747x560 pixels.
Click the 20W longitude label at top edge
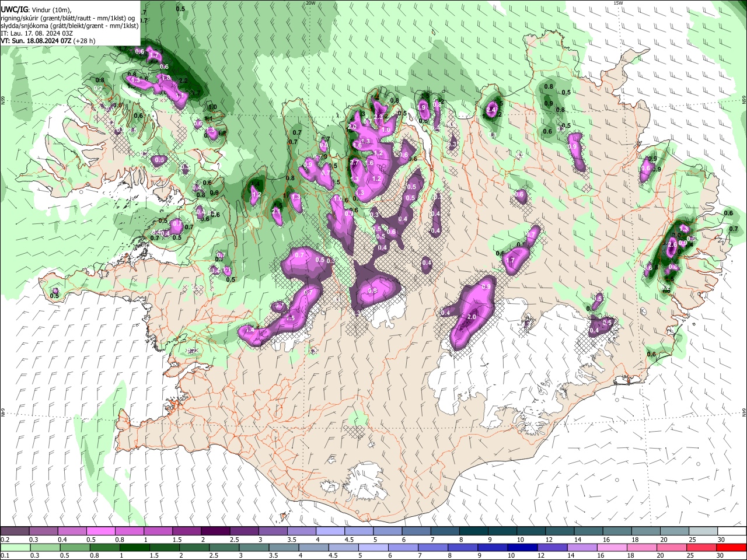tap(310, 3)
